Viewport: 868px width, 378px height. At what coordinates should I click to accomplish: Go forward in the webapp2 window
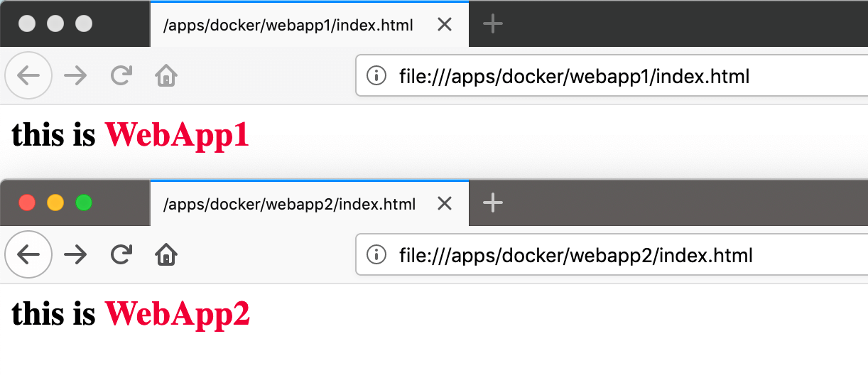(75, 254)
